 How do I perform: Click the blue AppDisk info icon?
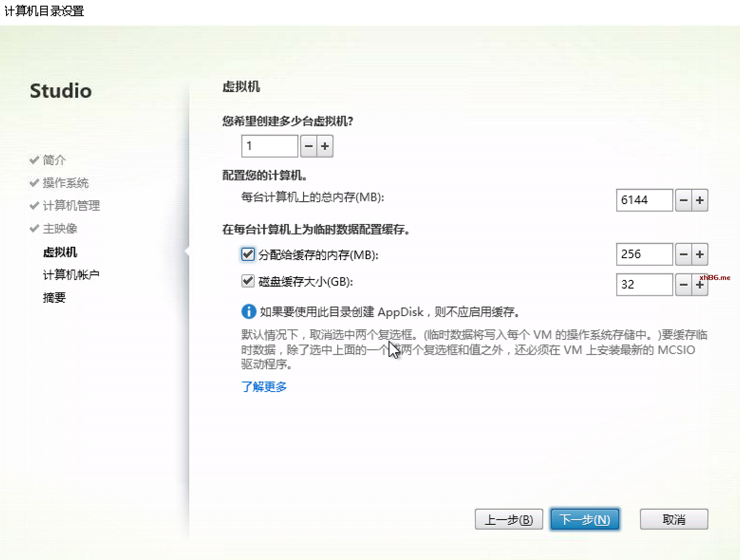click(249, 311)
